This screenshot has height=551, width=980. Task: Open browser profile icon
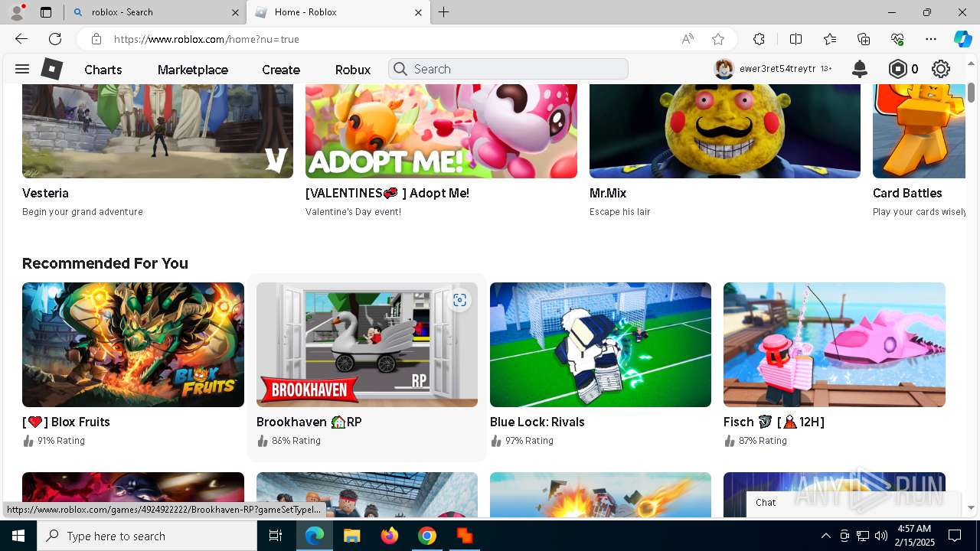tap(17, 11)
